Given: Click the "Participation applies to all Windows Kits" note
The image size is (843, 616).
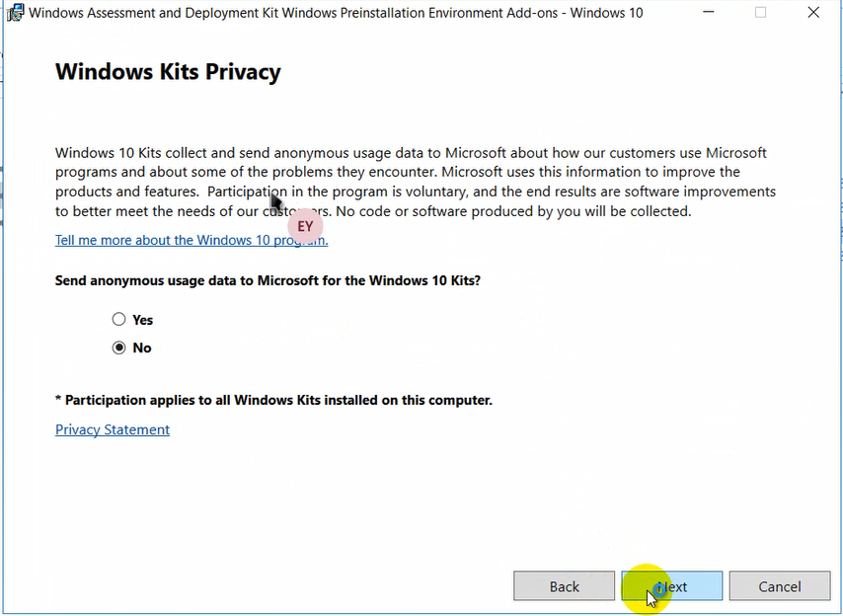Looking at the screenshot, I should click(x=273, y=400).
